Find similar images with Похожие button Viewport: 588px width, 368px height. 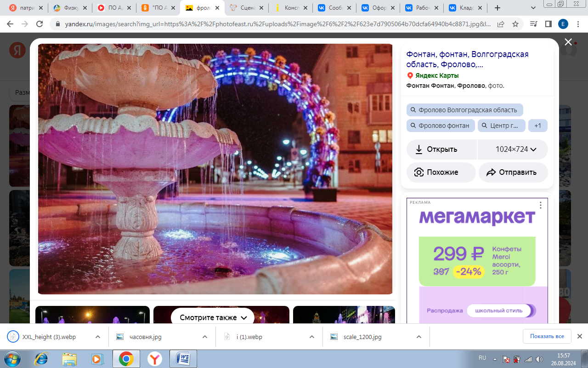tap(441, 172)
